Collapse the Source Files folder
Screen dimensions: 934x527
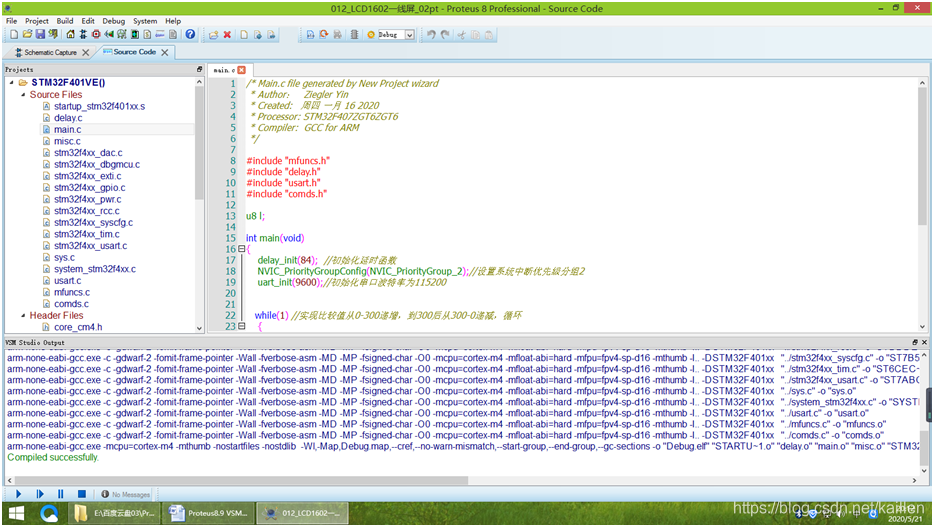[x=23, y=95]
